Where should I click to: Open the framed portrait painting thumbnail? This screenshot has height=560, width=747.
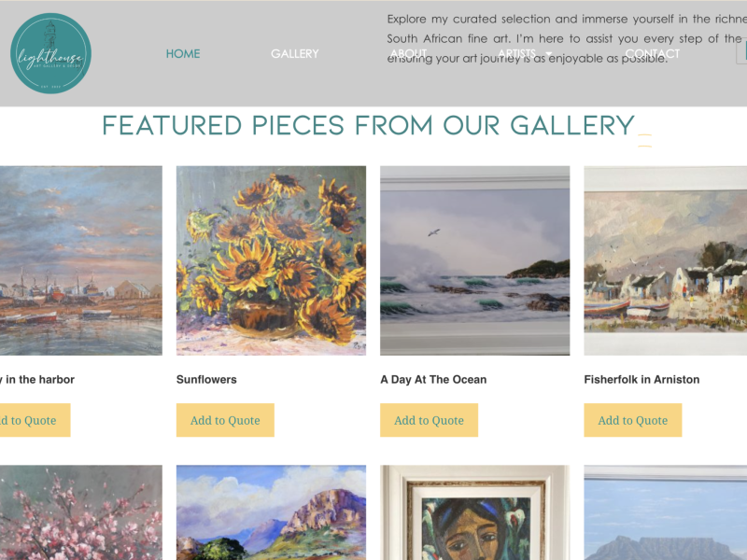pyautogui.click(x=474, y=513)
